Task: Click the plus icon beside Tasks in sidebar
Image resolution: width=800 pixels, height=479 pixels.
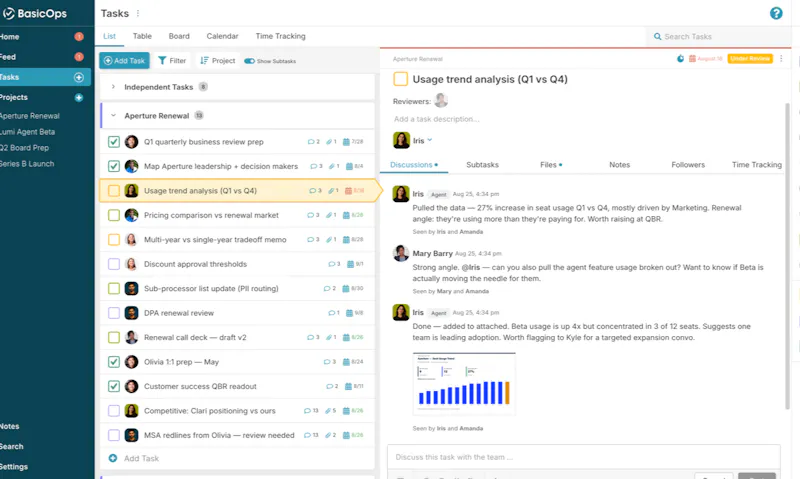Action: (79, 77)
